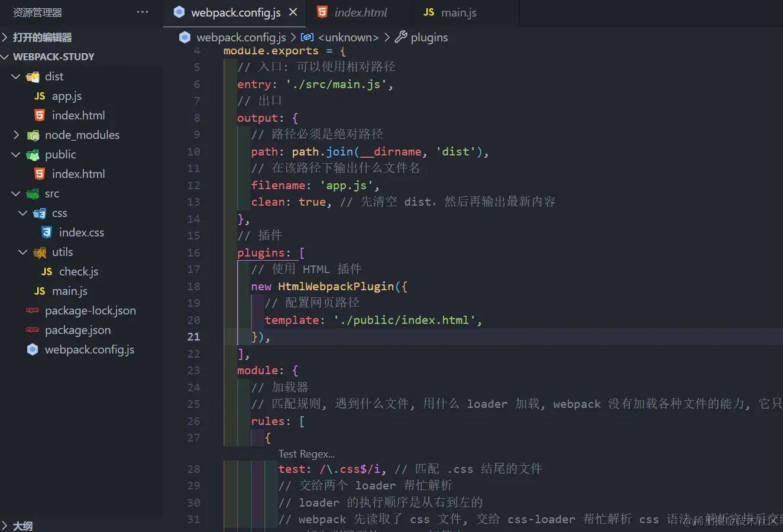Click the <unknown> breadcrumb segment
783x532 pixels.
point(348,37)
